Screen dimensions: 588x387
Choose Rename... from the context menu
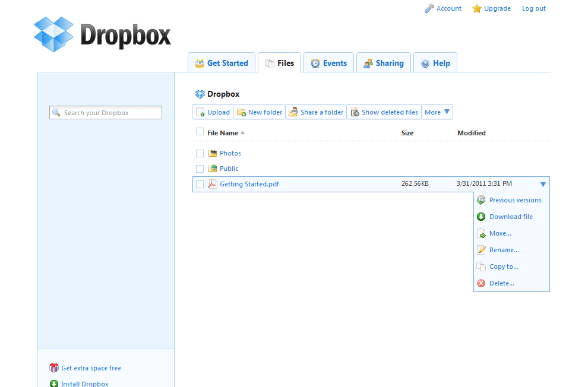tap(504, 250)
